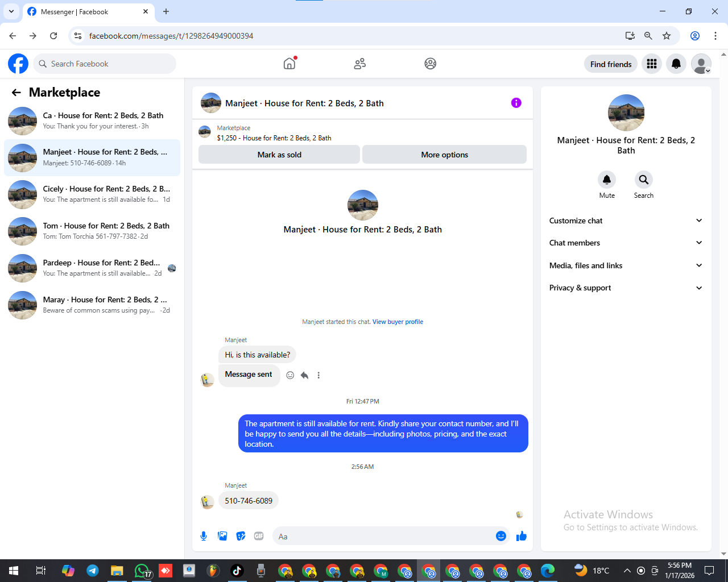The width and height of the screenshot is (728, 582).
Task: Search in conversation with magnifier icon
Action: pyautogui.click(x=643, y=180)
